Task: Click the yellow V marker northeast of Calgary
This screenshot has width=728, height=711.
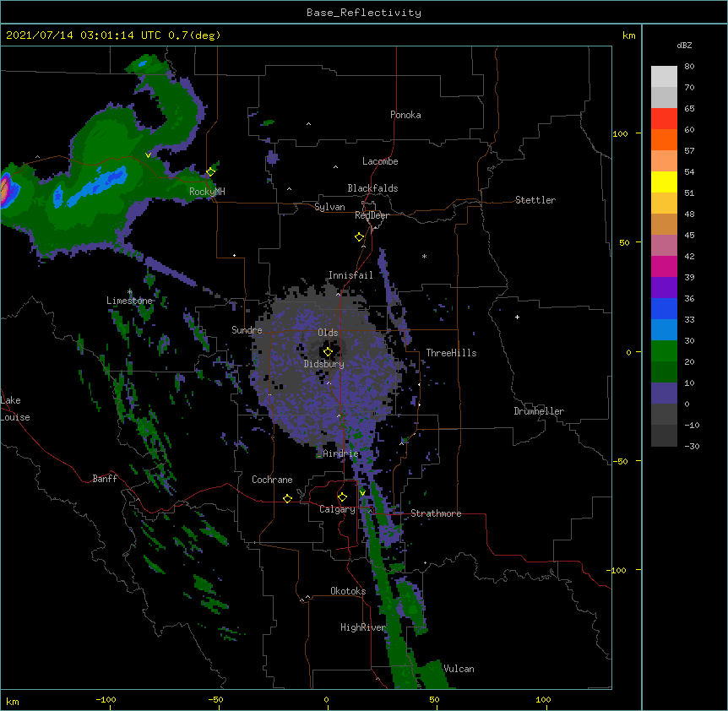Action: (x=362, y=493)
